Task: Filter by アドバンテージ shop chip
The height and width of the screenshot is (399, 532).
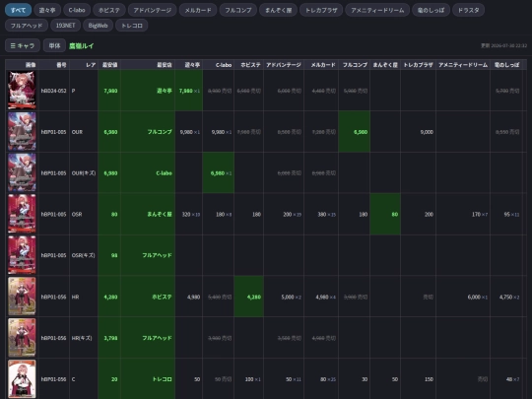Action: pos(152,10)
